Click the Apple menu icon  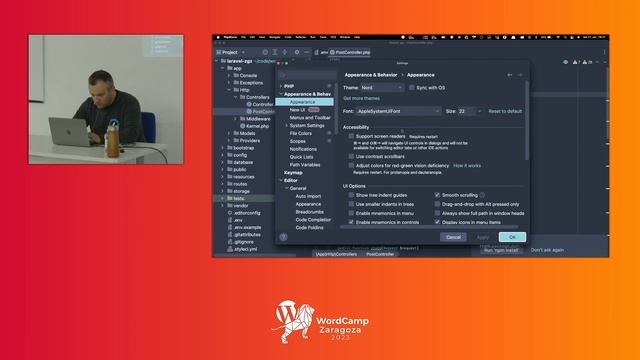(218, 37)
